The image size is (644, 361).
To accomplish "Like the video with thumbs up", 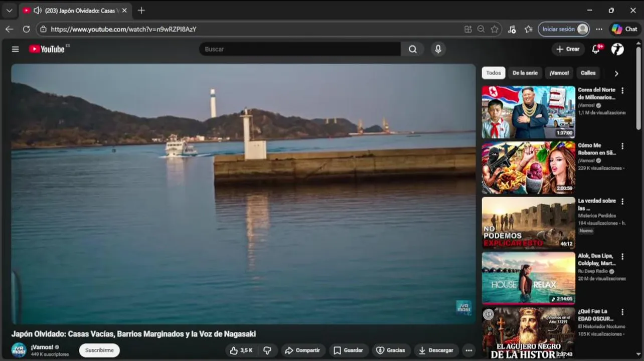I will [241, 350].
